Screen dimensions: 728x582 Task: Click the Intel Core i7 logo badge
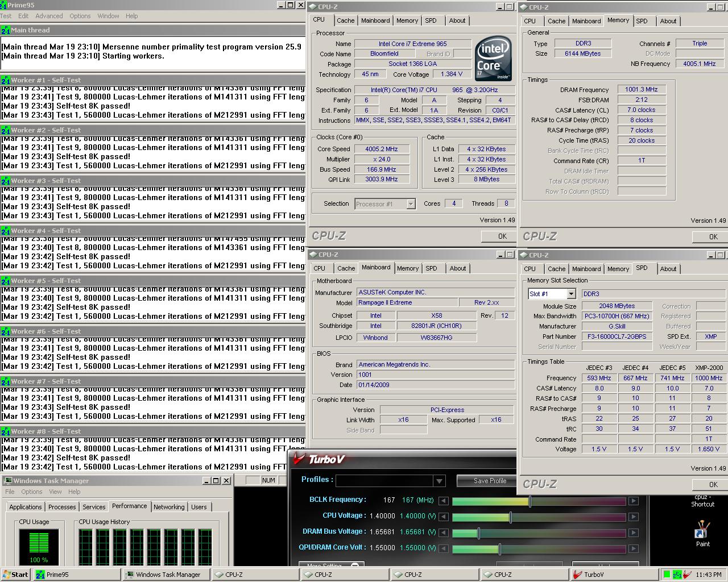(493, 59)
